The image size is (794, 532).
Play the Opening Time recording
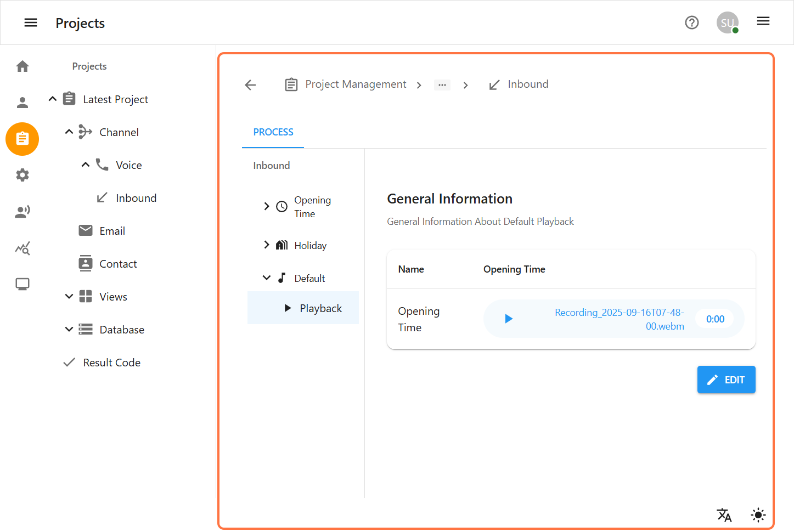[508, 319]
